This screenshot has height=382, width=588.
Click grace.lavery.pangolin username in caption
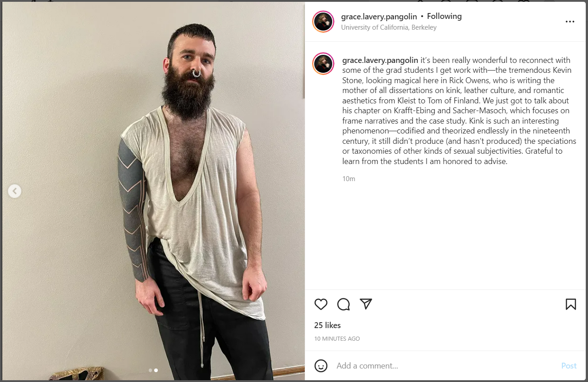380,60
